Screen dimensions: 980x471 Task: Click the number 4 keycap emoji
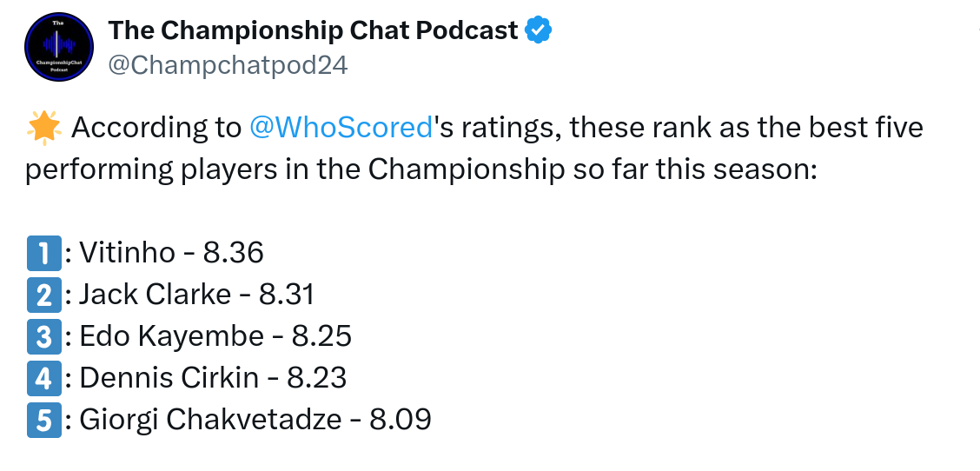[x=43, y=378]
